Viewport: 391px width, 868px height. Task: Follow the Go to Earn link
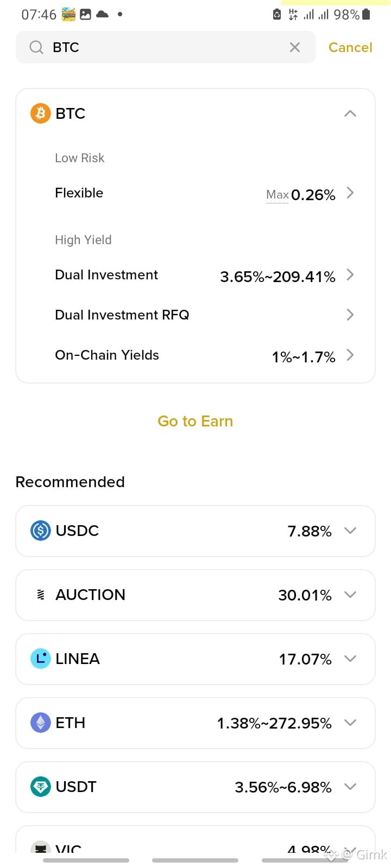pos(195,422)
